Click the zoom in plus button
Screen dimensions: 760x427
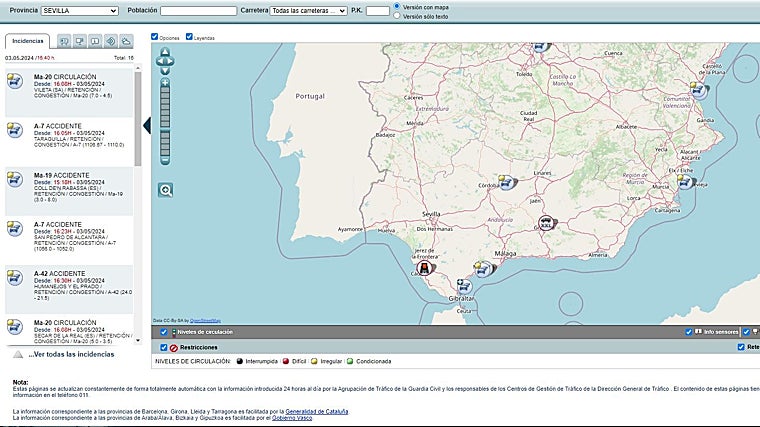click(165, 83)
